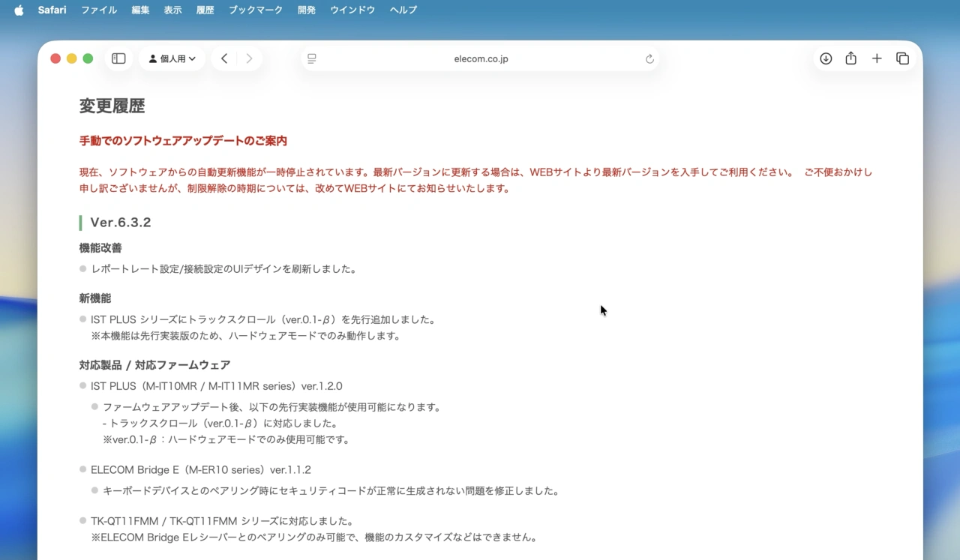
Task: Click the elecom.co.jp address field
Action: click(481, 58)
